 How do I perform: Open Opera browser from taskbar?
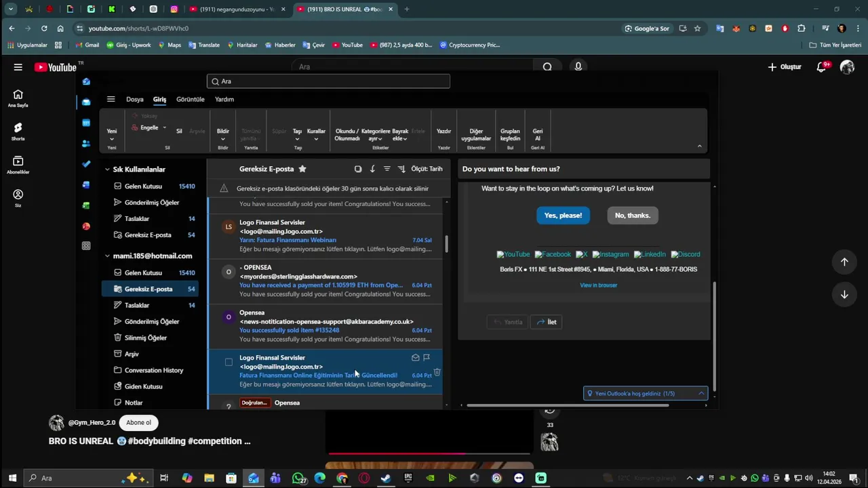364,478
